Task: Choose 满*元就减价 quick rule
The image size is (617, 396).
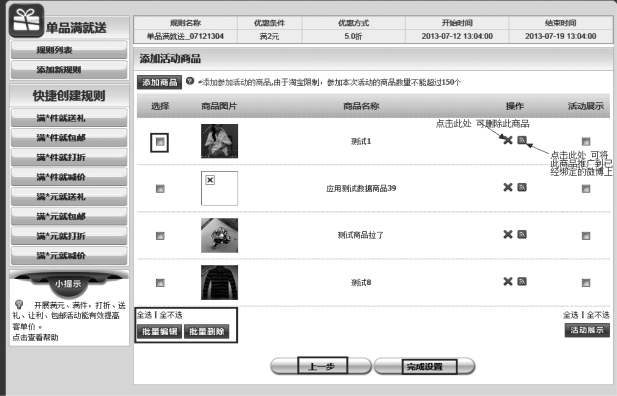Action: coord(69,255)
